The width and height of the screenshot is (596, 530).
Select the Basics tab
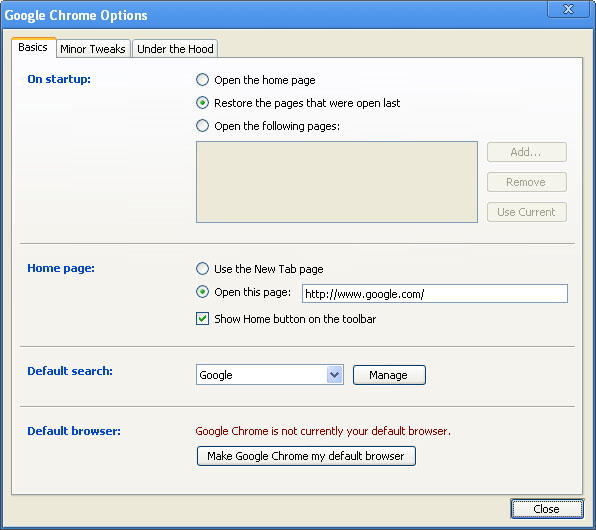pyautogui.click(x=33, y=48)
